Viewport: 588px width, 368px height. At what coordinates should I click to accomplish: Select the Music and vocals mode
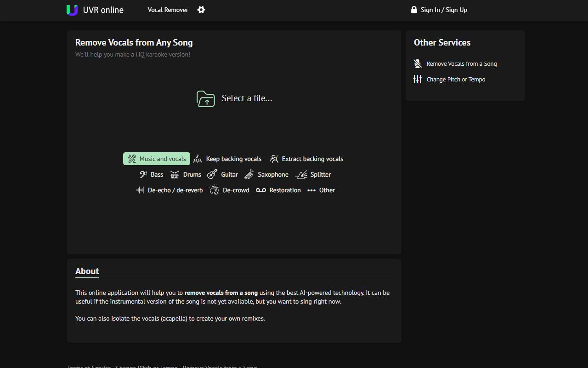coord(157,159)
